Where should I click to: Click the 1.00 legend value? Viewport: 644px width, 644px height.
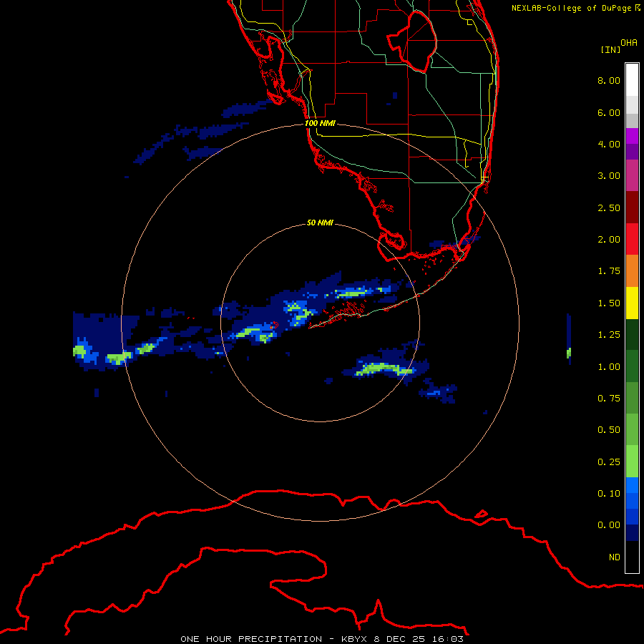(609, 367)
